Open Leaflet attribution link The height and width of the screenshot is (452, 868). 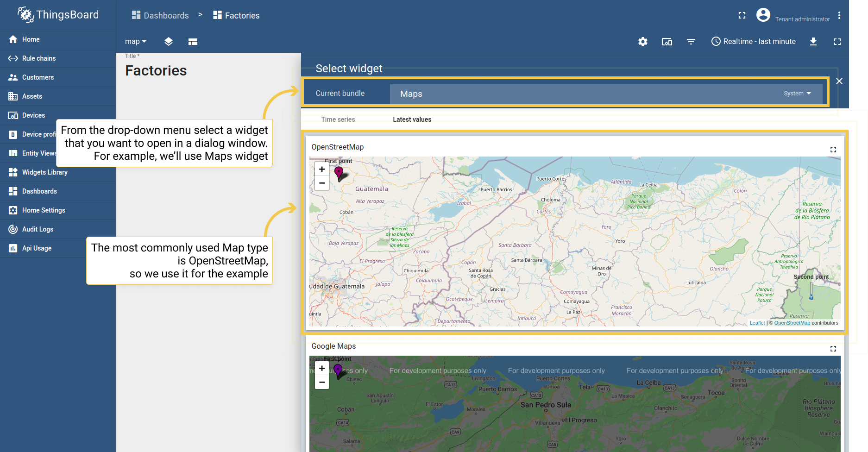pos(757,323)
